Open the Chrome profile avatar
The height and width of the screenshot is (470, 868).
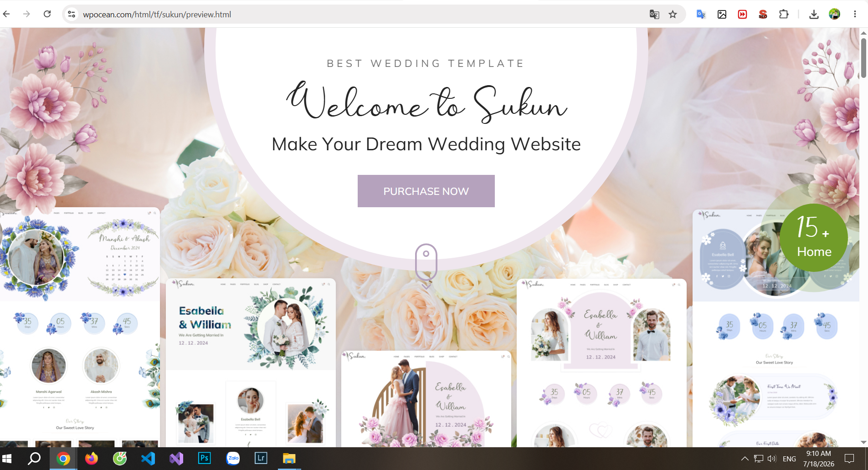(x=834, y=14)
